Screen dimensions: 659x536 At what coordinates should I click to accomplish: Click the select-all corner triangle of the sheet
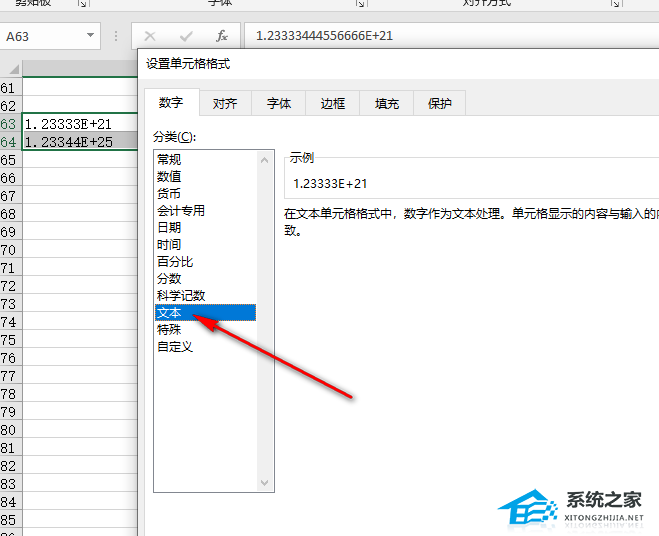click(12, 69)
